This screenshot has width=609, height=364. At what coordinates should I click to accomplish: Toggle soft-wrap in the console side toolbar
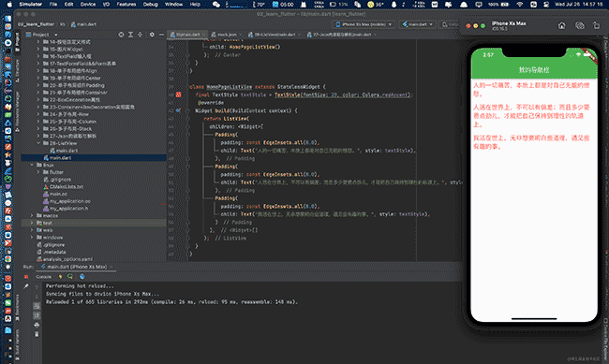coord(37,306)
